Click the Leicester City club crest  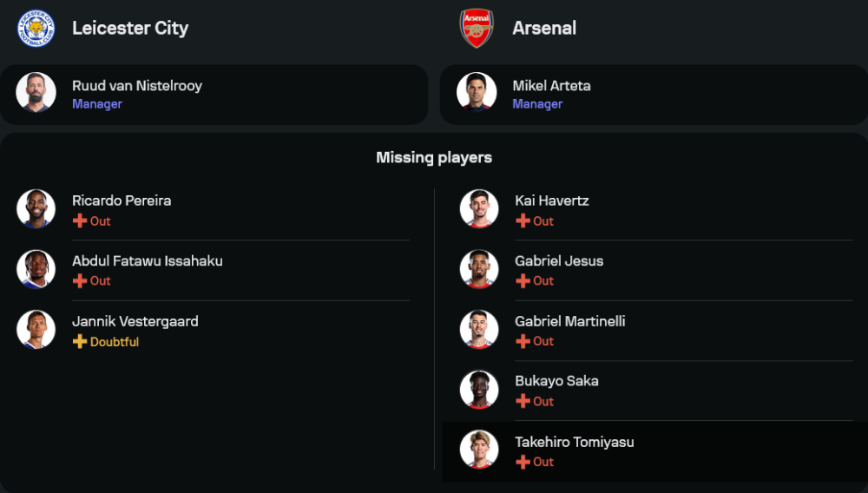pos(36,28)
